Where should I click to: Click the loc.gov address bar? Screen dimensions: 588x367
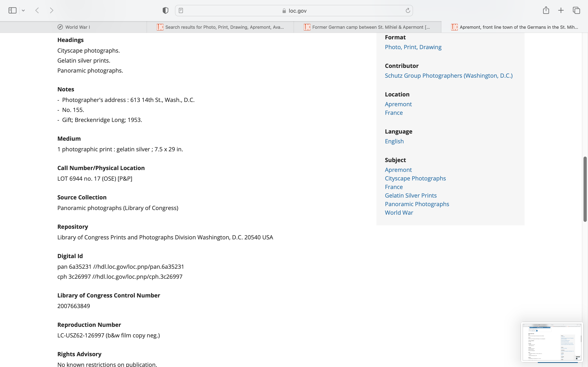(294, 11)
